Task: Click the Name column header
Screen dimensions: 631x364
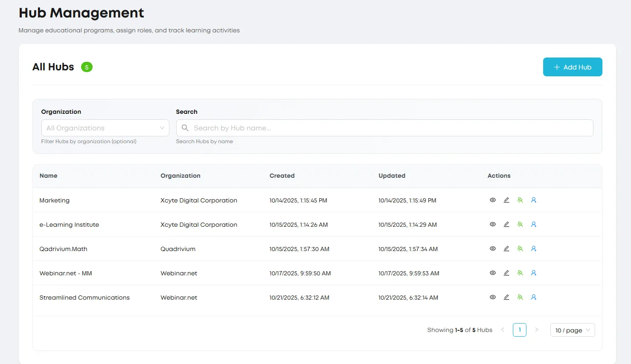Action: coord(48,176)
